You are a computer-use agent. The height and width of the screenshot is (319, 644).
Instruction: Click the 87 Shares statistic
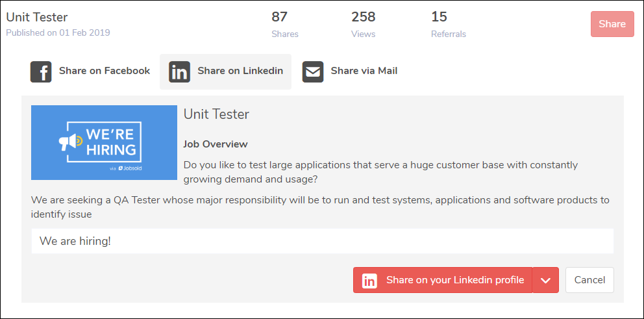[284, 24]
